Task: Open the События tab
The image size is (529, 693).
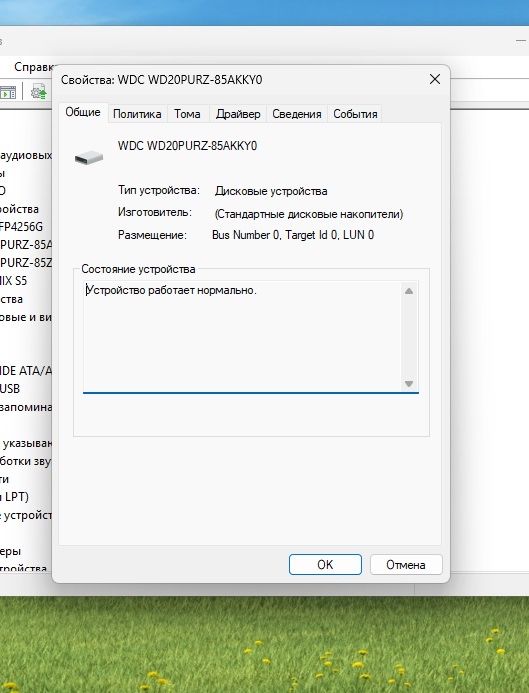Action: (x=355, y=114)
